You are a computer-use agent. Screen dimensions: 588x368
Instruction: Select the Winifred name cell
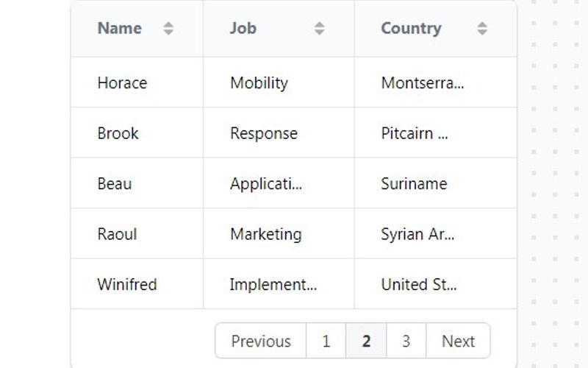tap(127, 284)
